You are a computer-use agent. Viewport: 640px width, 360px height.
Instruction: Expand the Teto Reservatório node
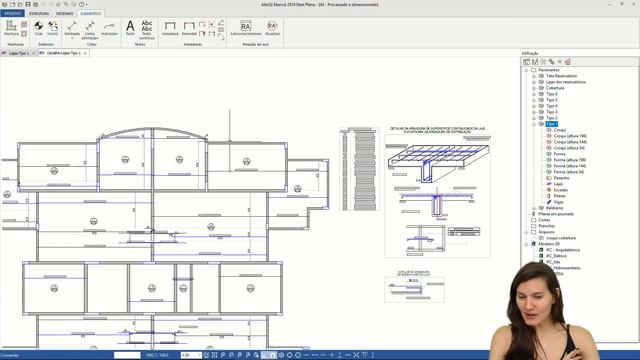click(533, 76)
